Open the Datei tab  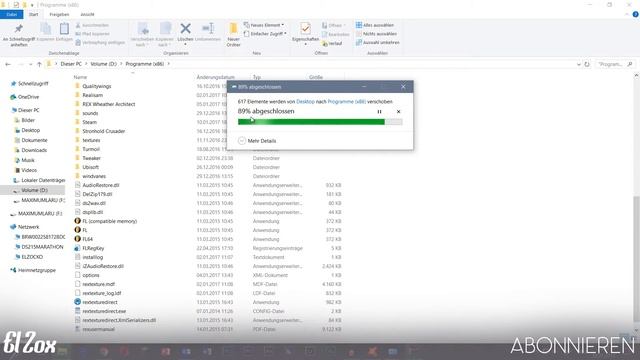click(x=11, y=14)
